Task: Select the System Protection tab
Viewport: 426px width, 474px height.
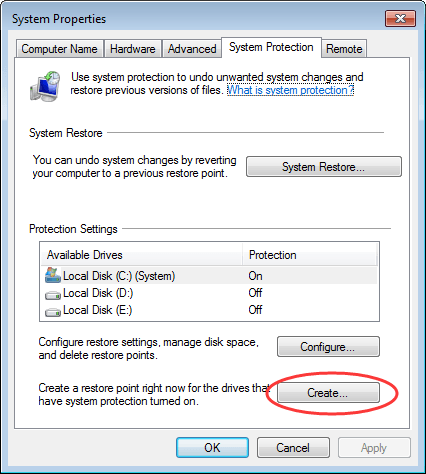Action: [271, 47]
